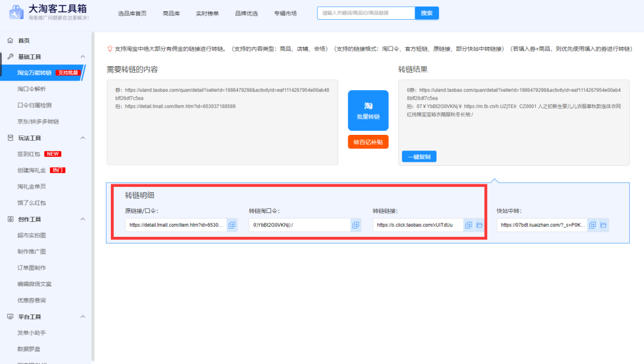Screen dimensions: 644x364
Task: Go to 首页 in the sidebar
Action: [x=24, y=41]
